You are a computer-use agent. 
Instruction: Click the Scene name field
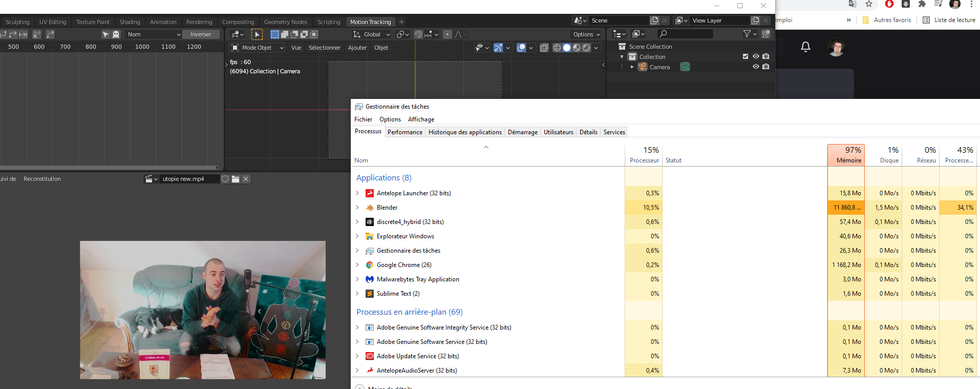pos(619,21)
